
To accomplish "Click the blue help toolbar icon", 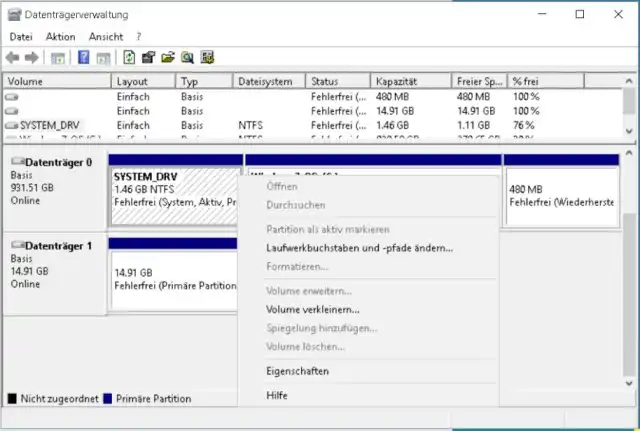I will click(x=82, y=57).
